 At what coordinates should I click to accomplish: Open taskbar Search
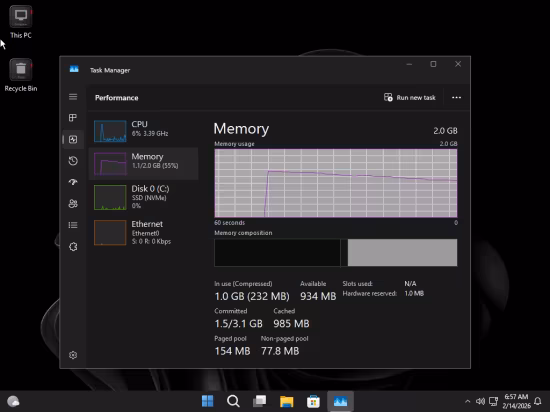(233, 401)
